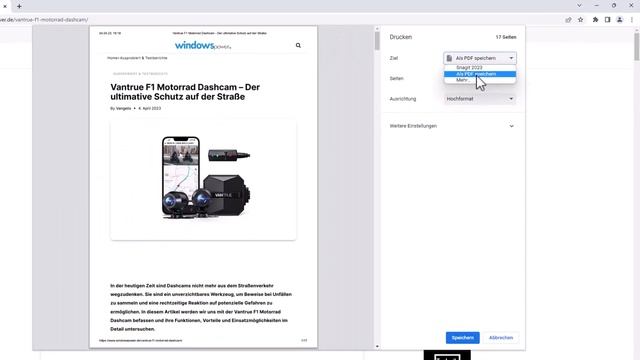
Task: Choose Als PDF speichern option
Action: point(480,74)
